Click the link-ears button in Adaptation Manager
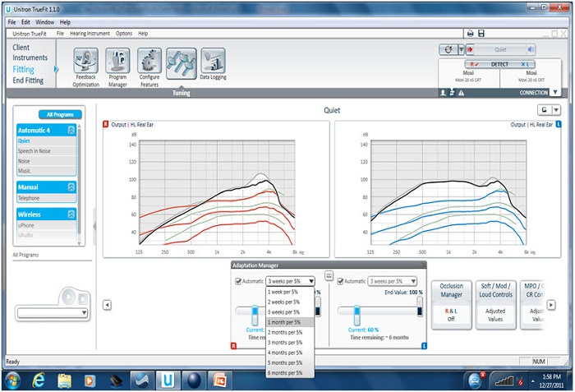The width and height of the screenshot is (575, 392). [x=329, y=277]
